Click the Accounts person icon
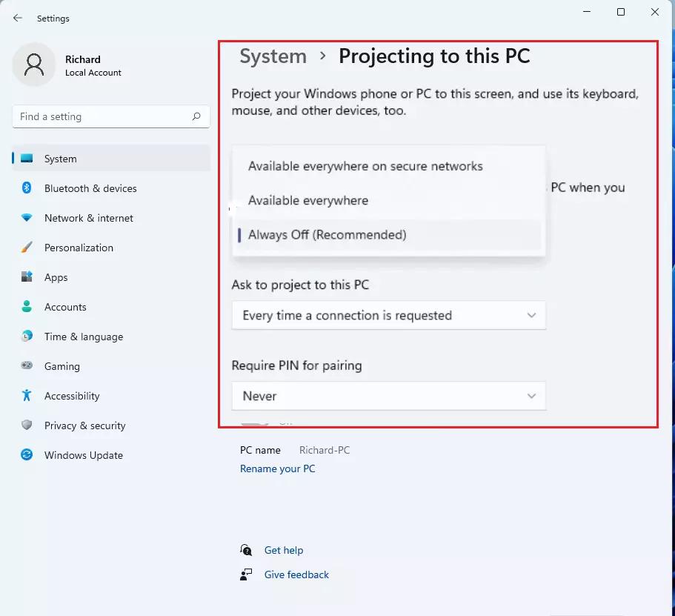The height and width of the screenshot is (616, 675). coord(27,307)
